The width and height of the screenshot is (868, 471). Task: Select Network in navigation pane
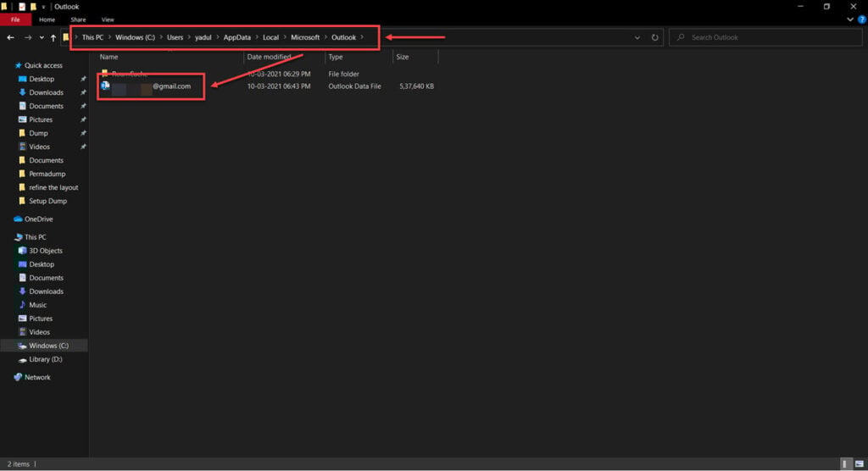point(37,378)
